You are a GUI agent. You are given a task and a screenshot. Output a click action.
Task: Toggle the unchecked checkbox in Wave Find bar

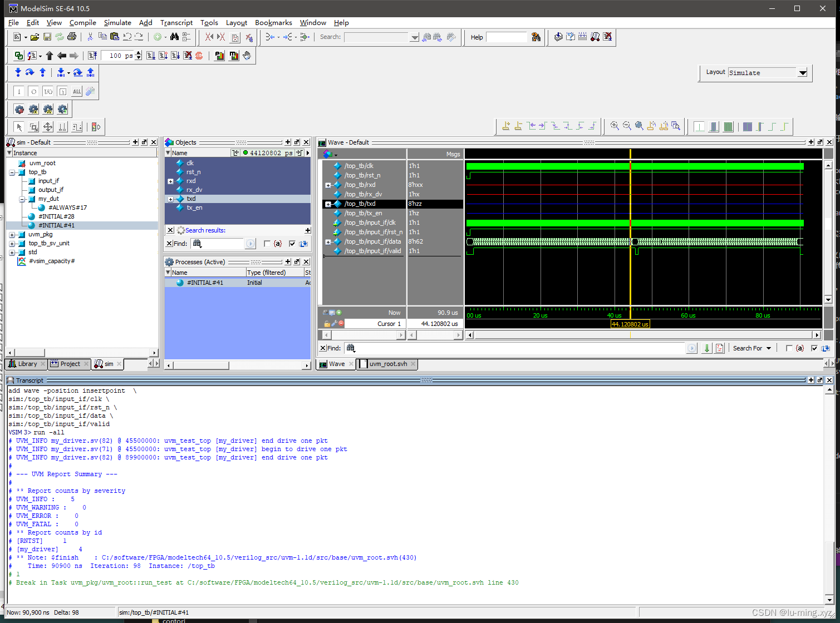789,348
